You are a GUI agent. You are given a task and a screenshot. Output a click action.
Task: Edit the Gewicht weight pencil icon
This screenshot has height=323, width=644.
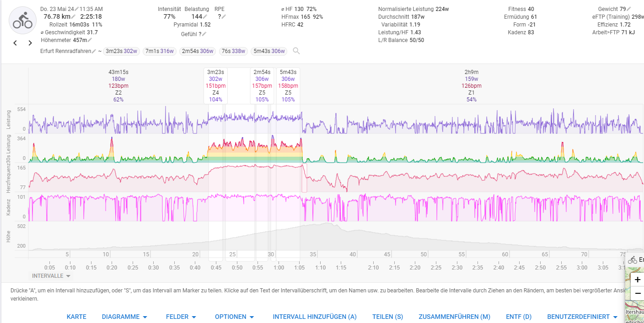click(629, 9)
